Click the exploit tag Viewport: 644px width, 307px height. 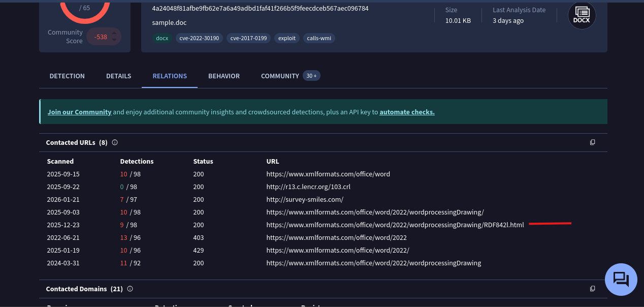(x=287, y=38)
